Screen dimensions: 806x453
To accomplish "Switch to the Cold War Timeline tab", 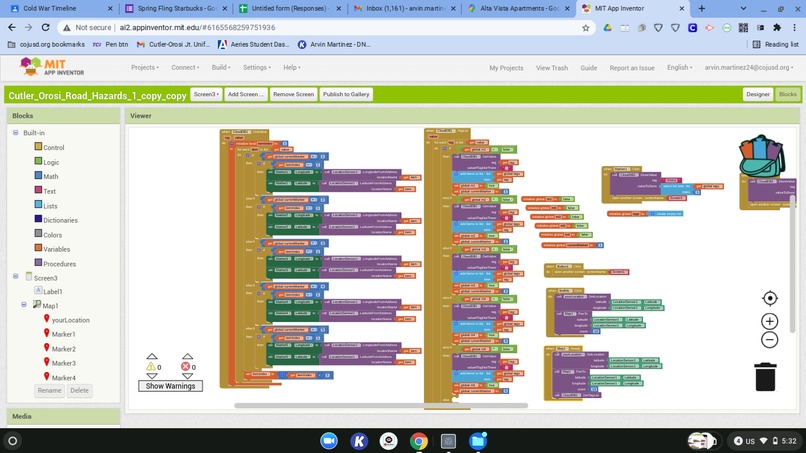I will pyautogui.click(x=60, y=8).
